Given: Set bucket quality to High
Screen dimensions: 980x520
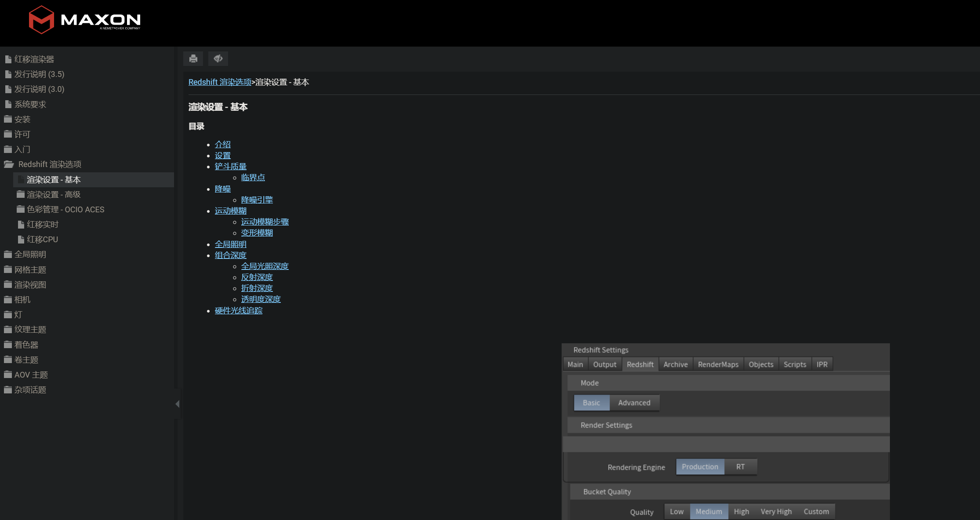Looking at the screenshot, I should [741, 512].
